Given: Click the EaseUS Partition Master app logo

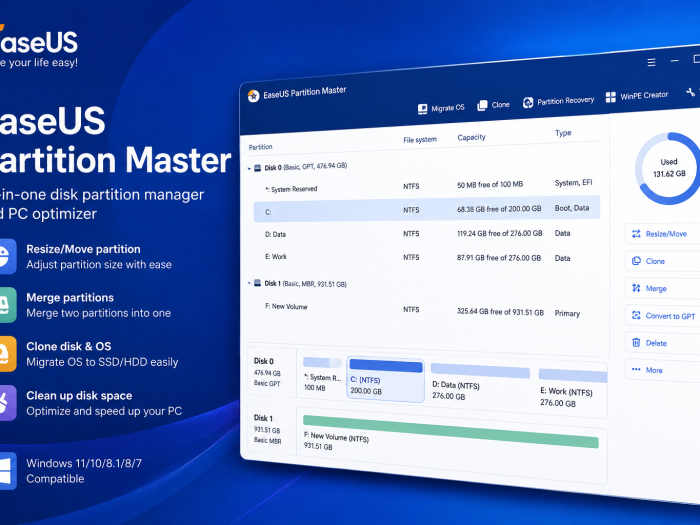Looking at the screenshot, I should 254,96.
